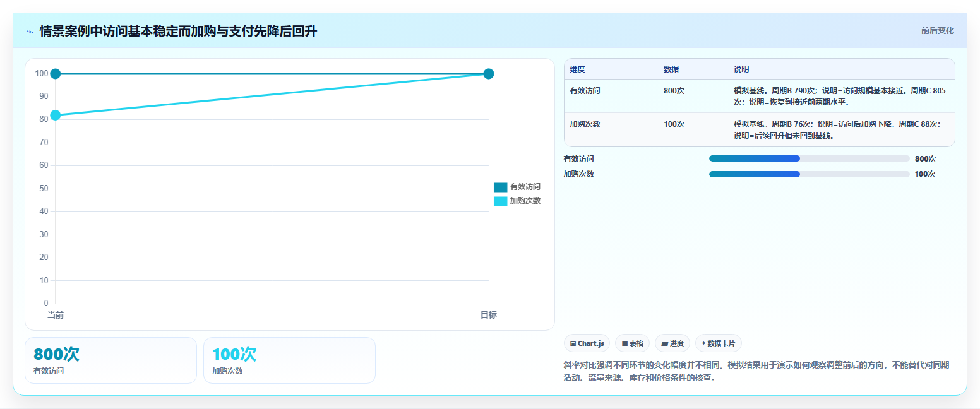
Task: Click the 维度 column header
Action: pos(577,69)
